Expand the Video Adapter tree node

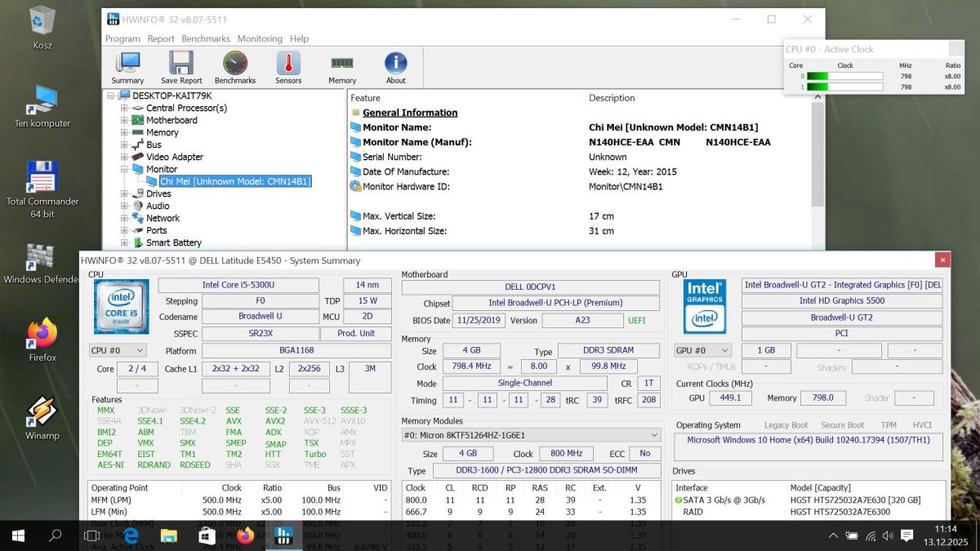coord(124,157)
